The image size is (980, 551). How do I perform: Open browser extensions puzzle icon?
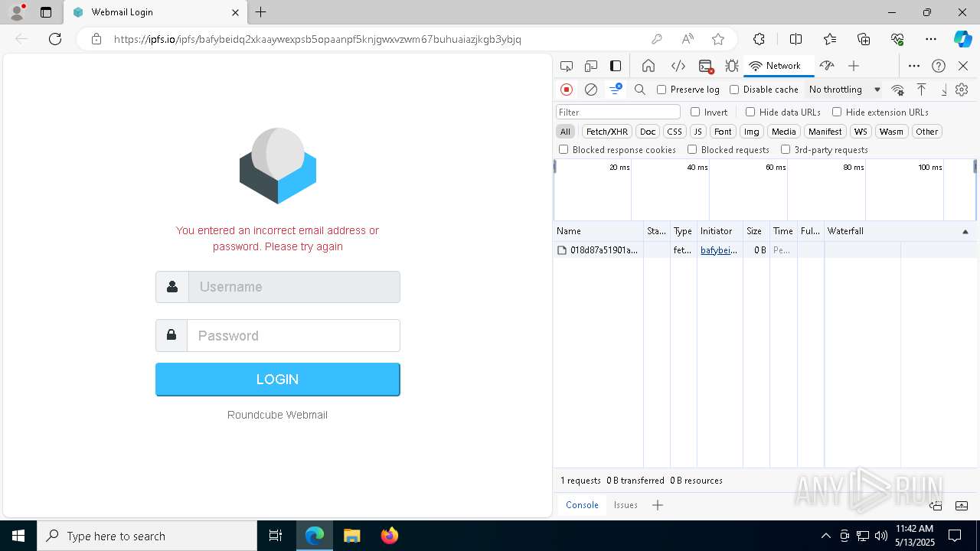tap(759, 39)
